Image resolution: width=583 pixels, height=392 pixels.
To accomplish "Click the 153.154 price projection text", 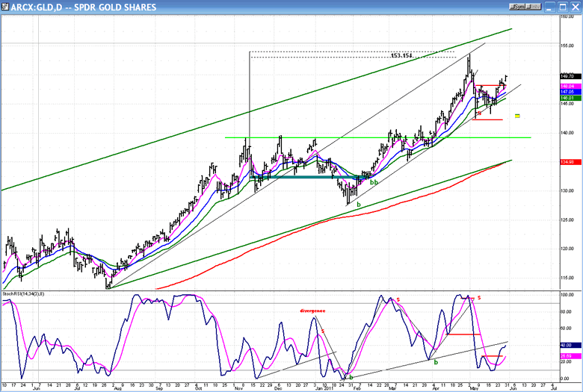I will click(x=401, y=56).
